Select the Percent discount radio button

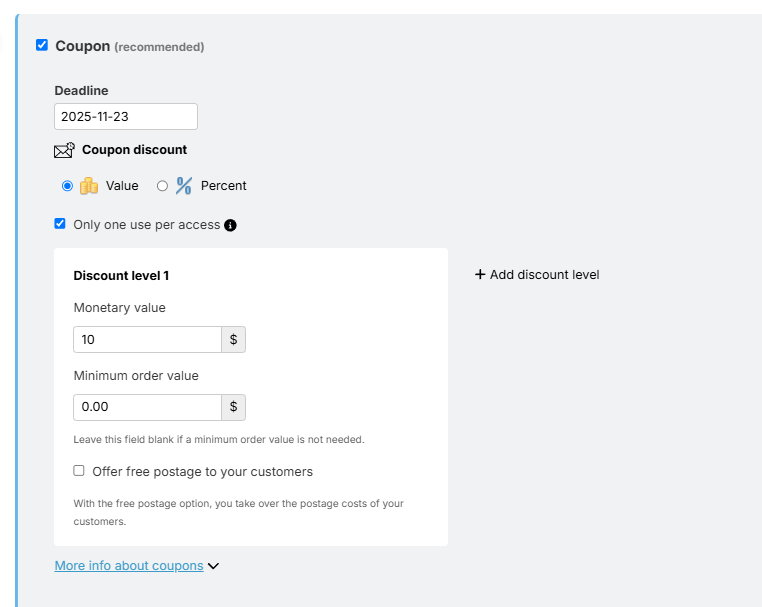coord(162,186)
